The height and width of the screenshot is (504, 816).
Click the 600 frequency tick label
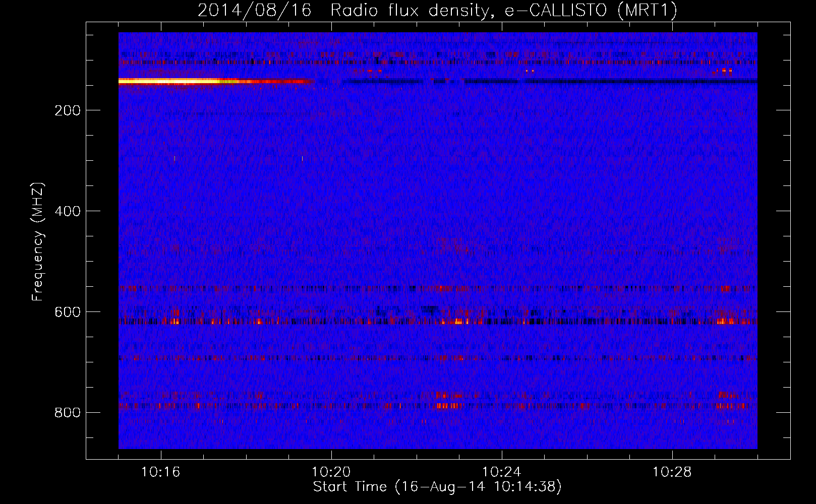[68, 312]
